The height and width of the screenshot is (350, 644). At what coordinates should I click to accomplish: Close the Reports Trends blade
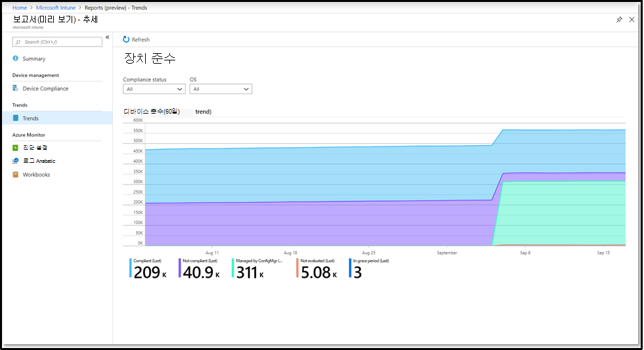[632, 19]
